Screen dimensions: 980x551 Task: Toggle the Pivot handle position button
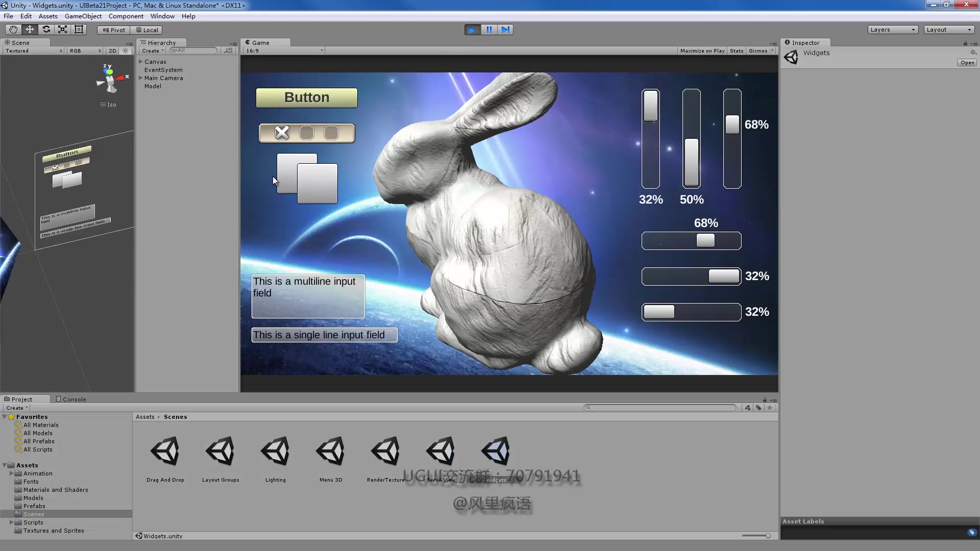114,30
